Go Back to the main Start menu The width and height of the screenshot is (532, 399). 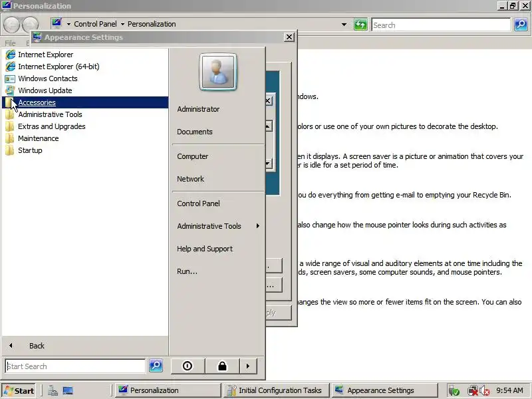click(x=85, y=346)
